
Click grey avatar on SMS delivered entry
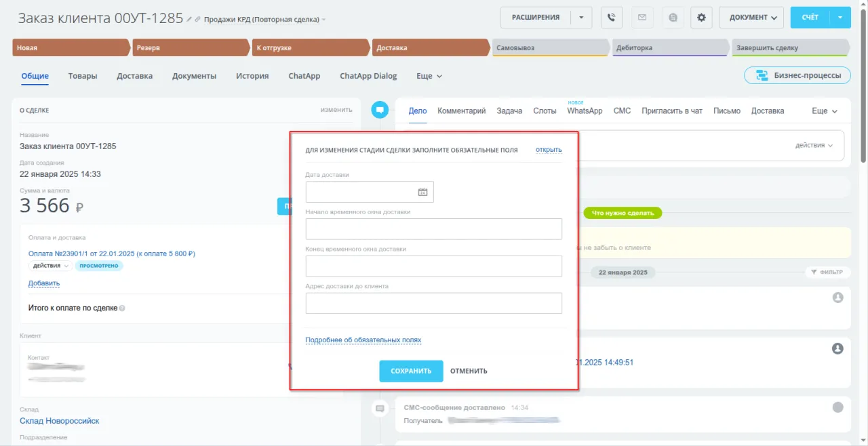pos(837,407)
